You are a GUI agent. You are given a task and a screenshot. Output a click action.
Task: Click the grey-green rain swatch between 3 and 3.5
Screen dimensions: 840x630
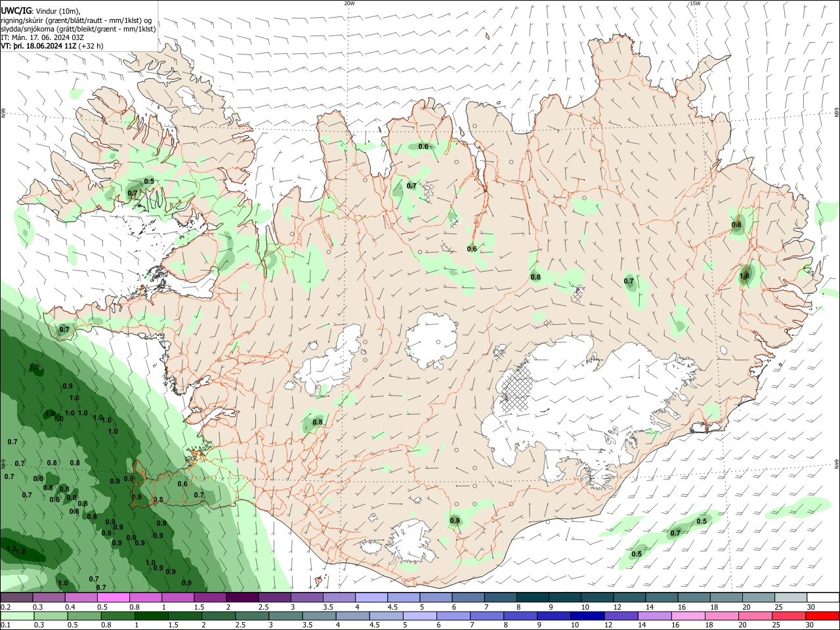click(284, 616)
